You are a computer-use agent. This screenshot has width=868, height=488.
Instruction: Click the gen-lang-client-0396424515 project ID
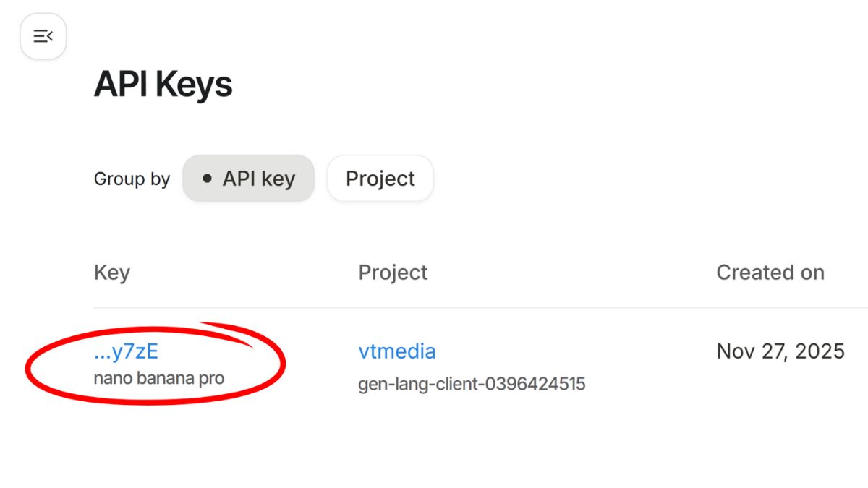[472, 384]
